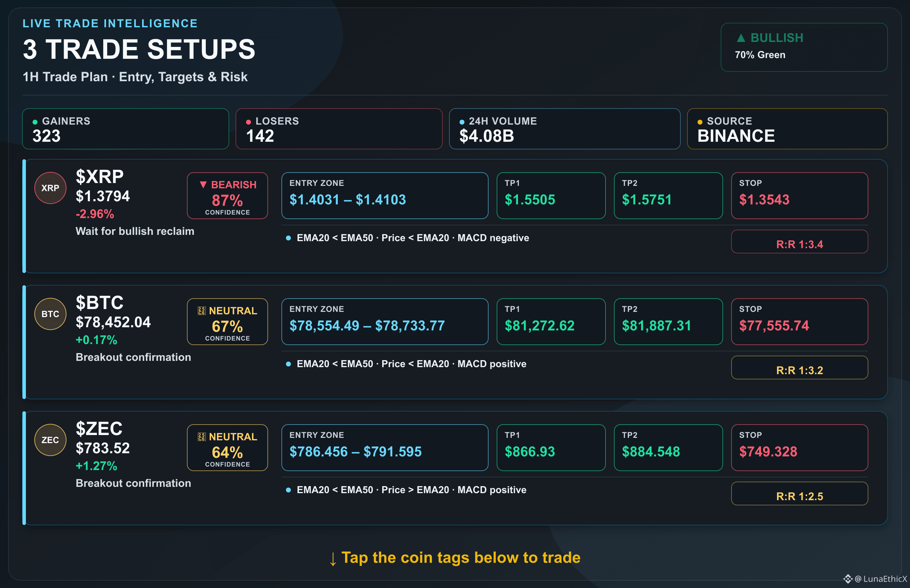This screenshot has height=588, width=910.
Task: Click the BTC coin circle icon
Action: coord(50,314)
